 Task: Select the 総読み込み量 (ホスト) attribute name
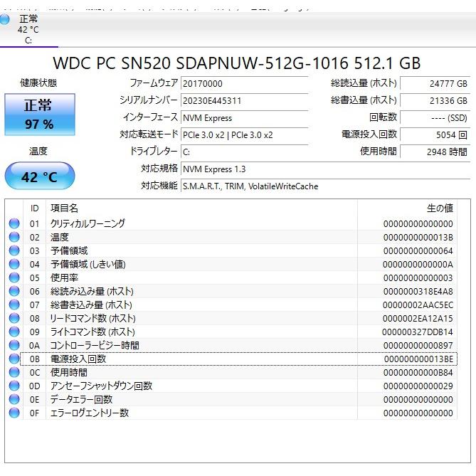click(92, 292)
